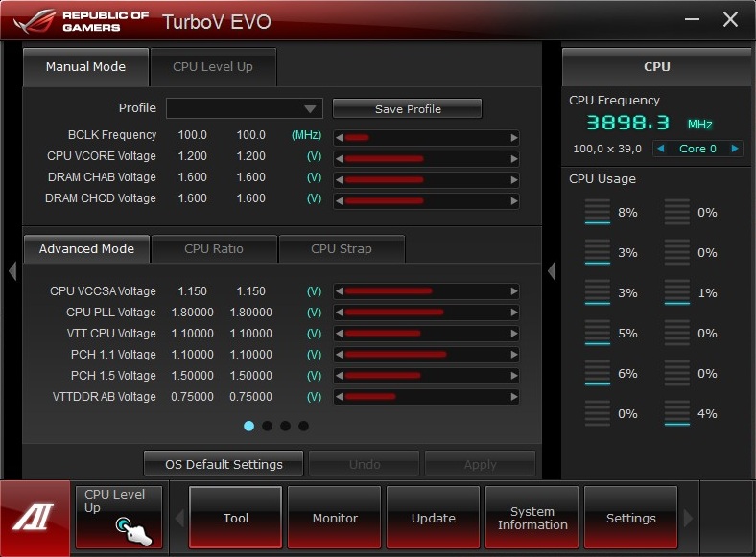756x557 pixels.
Task: Switch to the CPU Ratio tab
Action: (214, 249)
